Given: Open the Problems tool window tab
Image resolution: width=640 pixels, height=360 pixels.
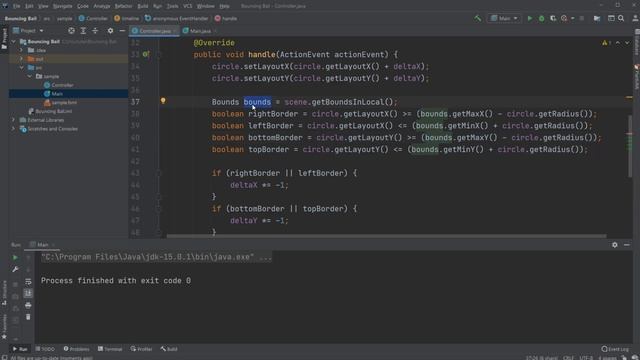Looking at the screenshot, I should point(76,349).
